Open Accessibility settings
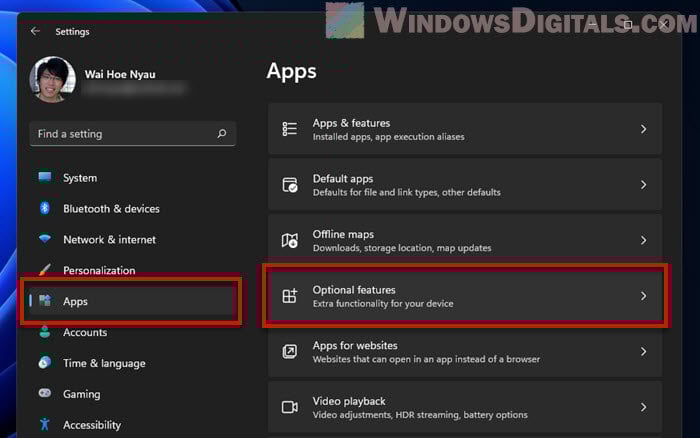700x438 pixels. (92, 425)
